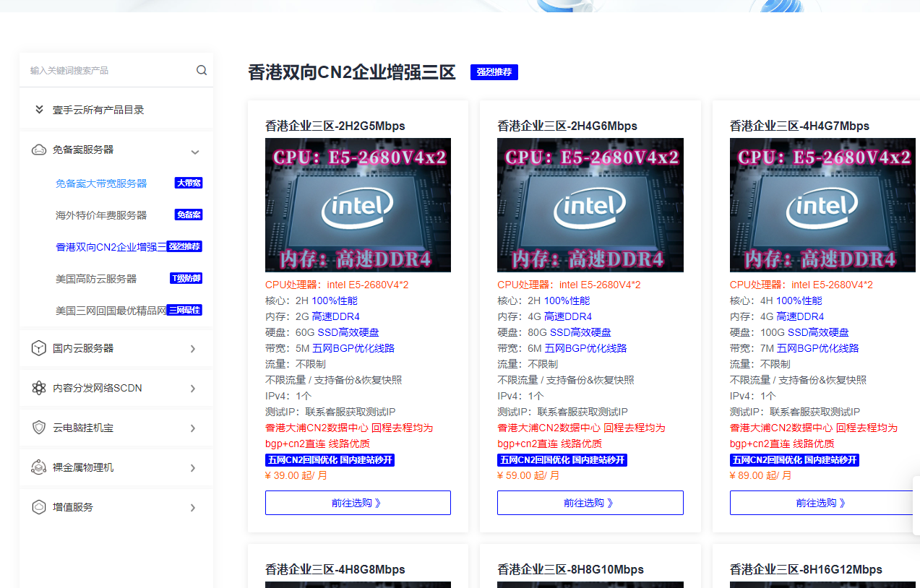Click title 香港企业三区-4H4G7Mbps
The image size is (920, 588).
point(799,126)
